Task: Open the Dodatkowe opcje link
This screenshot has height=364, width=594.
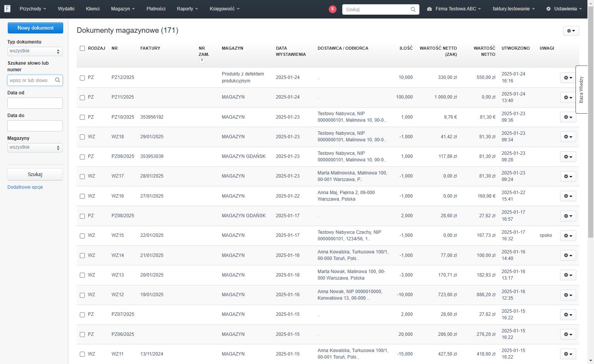Action: pos(25,187)
